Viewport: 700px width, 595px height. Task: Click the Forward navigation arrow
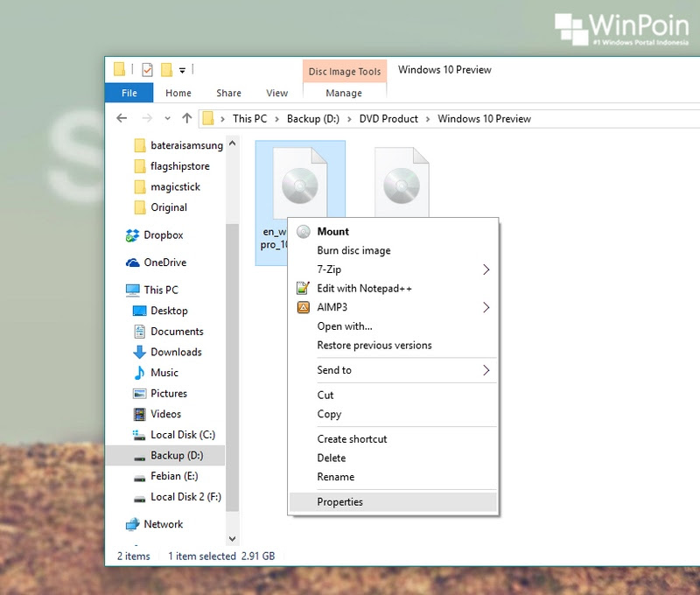tap(147, 118)
